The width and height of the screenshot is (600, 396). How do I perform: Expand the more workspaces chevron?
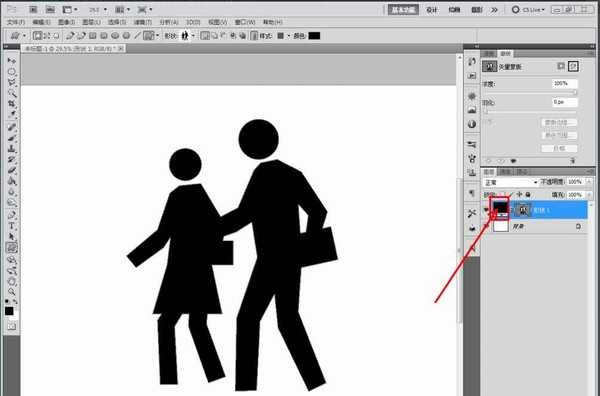click(x=494, y=10)
